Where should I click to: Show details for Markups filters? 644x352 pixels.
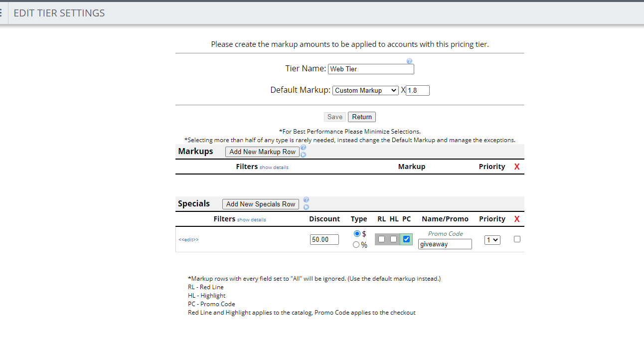(274, 168)
